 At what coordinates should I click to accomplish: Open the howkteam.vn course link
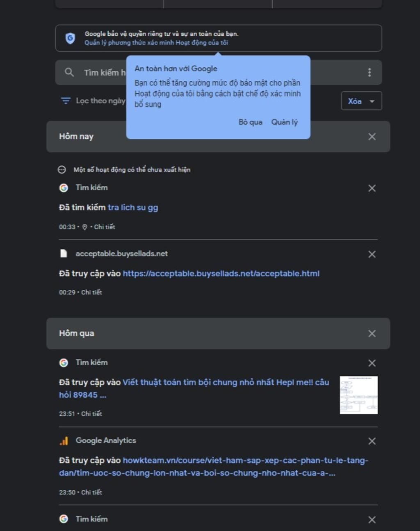pos(214,467)
